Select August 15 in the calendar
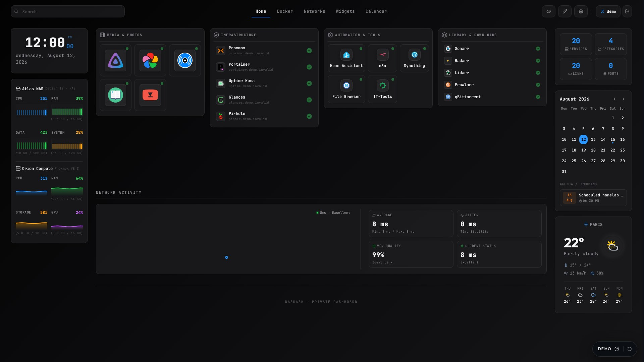The height and width of the screenshot is (362, 644). [613, 139]
